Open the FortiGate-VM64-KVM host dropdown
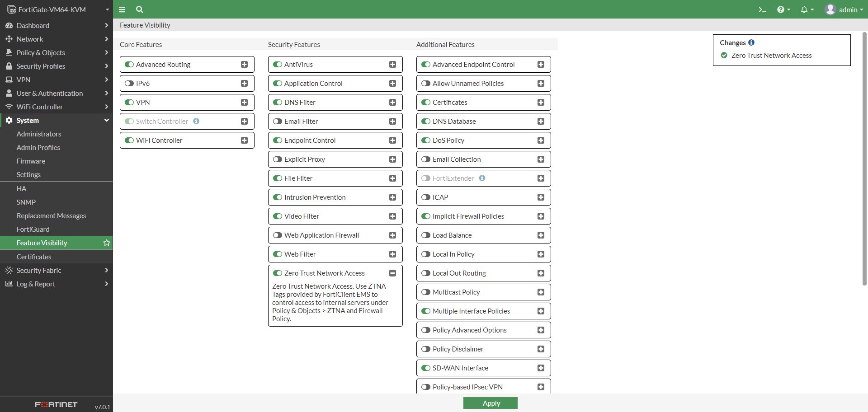Image resolution: width=868 pixels, height=412 pixels. tap(57, 9)
